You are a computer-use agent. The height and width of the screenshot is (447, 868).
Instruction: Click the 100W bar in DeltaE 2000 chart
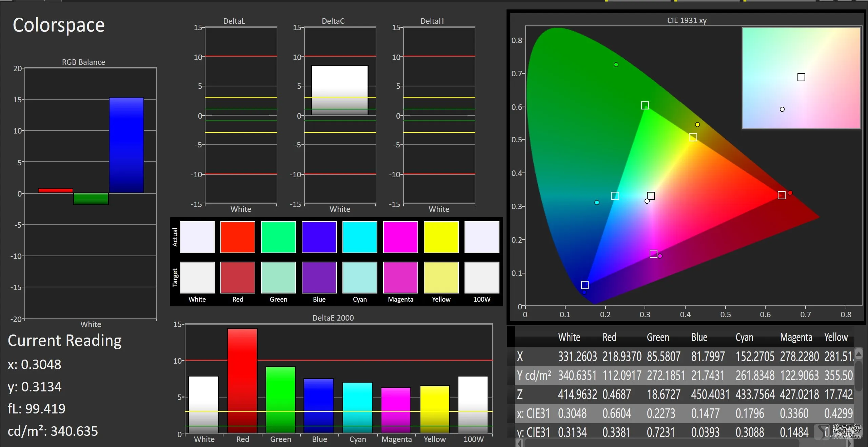point(473,405)
